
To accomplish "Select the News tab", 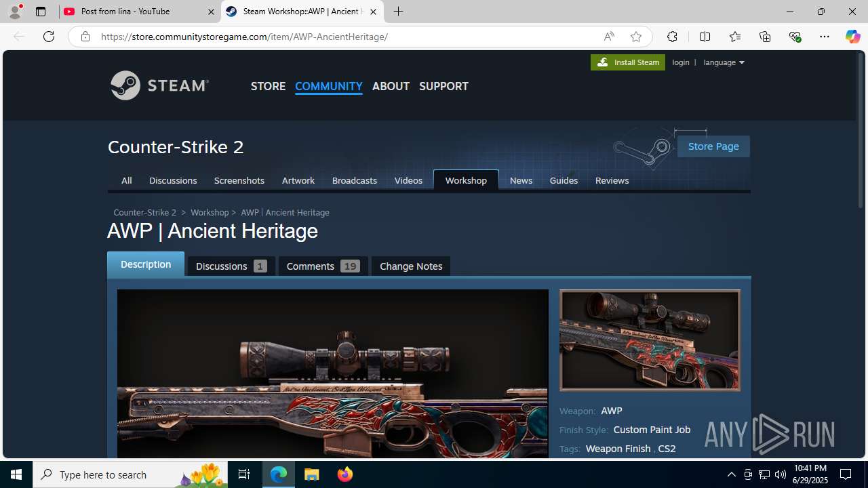I will click(521, 180).
